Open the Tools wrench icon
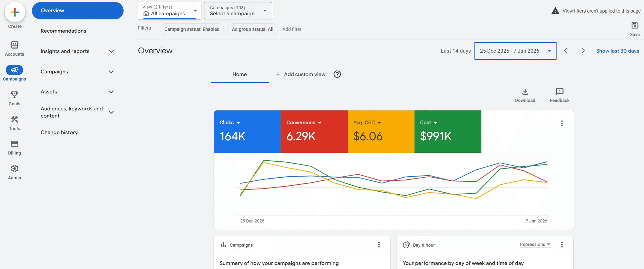644x269 pixels. pos(15,119)
